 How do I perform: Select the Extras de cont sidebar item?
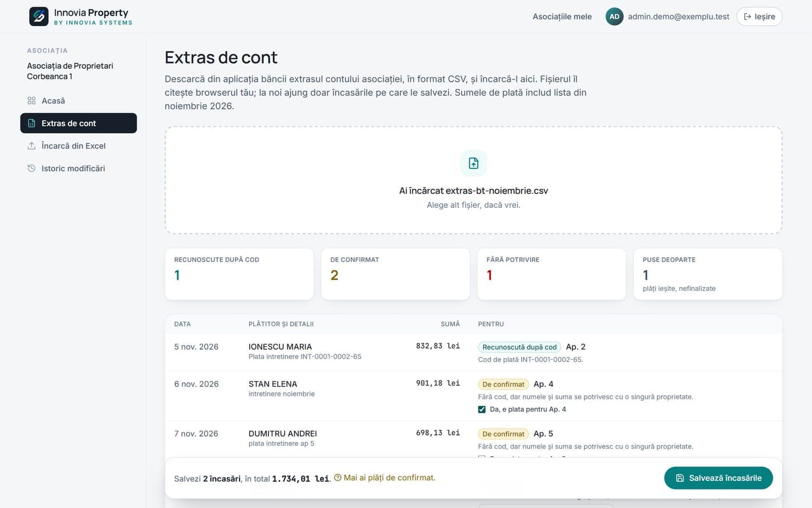click(x=78, y=123)
